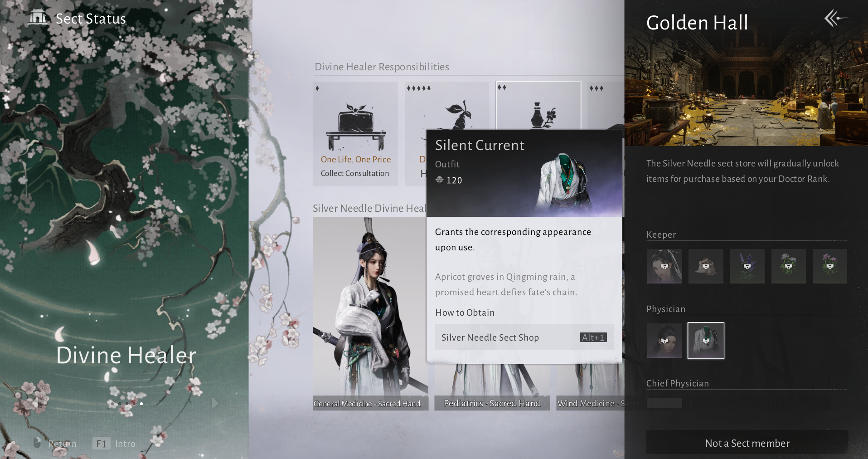Select the Keeper purple lavender flower item
This screenshot has height=459, width=868.
pyautogui.click(x=747, y=266)
